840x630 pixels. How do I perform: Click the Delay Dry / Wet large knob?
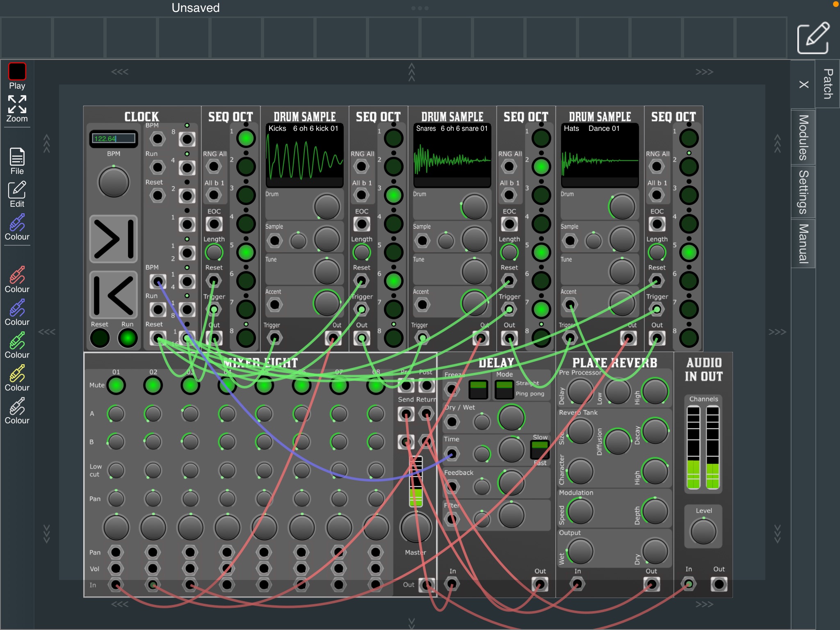point(511,418)
